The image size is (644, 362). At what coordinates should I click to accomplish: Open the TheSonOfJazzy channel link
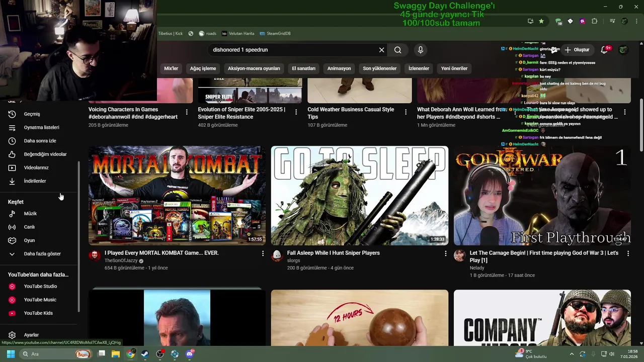pos(121,261)
